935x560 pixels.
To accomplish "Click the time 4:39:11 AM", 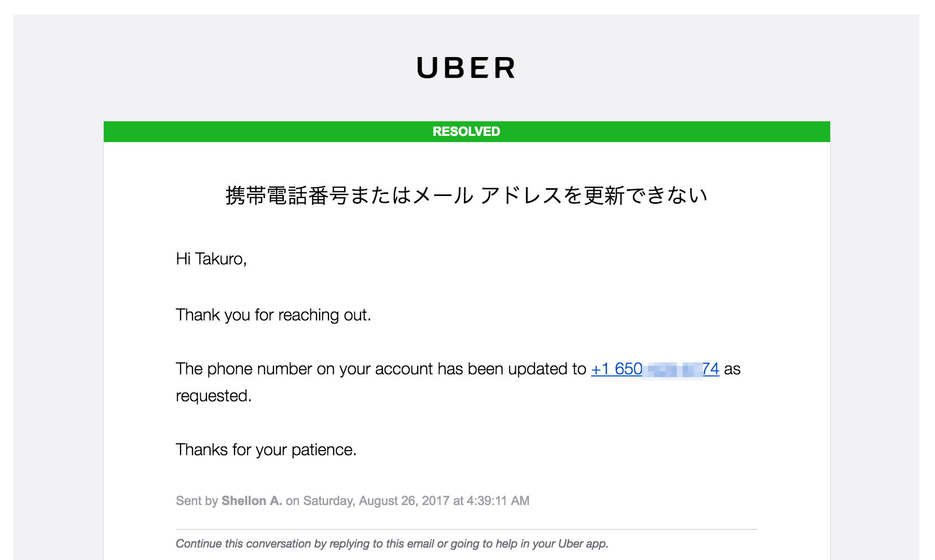I will (x=498, y=501).
